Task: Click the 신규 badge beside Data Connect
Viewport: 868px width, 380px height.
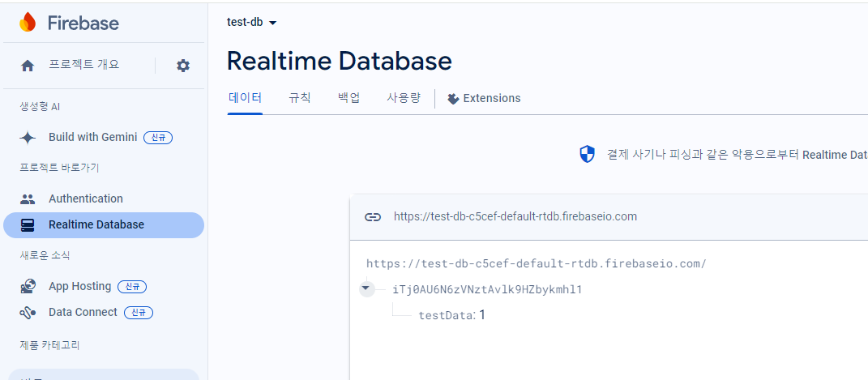Action: 139,313
